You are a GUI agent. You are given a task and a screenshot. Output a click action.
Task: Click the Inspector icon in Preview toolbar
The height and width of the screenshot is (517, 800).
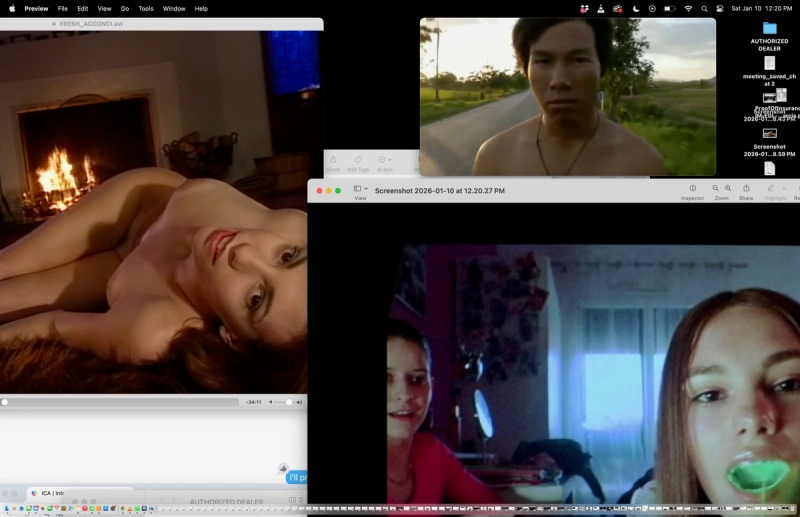coord(692,188)
